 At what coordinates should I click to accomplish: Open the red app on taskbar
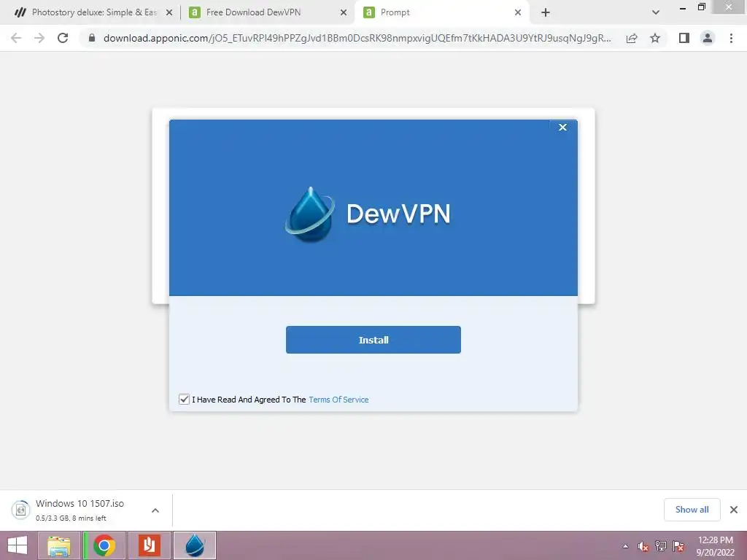149,545
